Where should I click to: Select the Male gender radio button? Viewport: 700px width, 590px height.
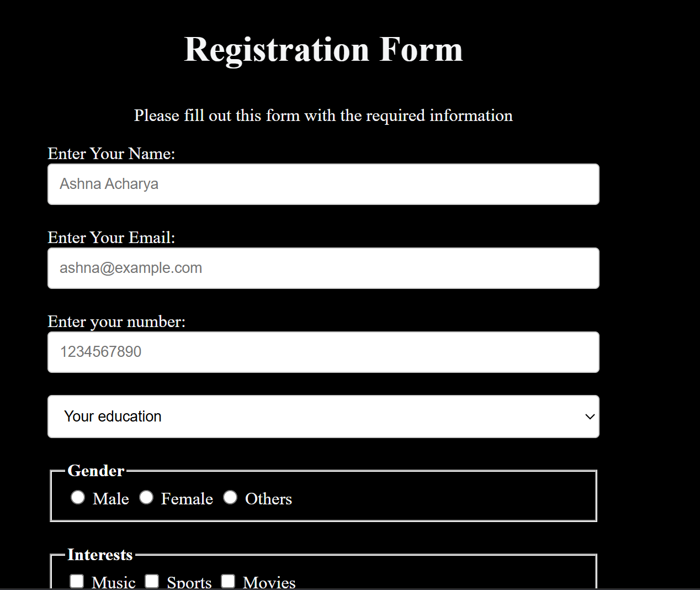78,497
